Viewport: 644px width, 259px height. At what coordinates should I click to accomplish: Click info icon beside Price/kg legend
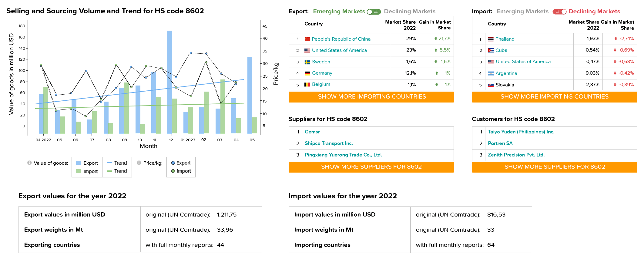[139, 163]
